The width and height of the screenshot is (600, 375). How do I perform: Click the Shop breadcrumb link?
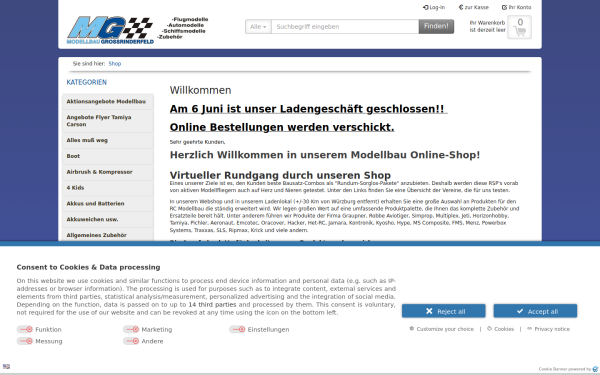tap(114, 64)
